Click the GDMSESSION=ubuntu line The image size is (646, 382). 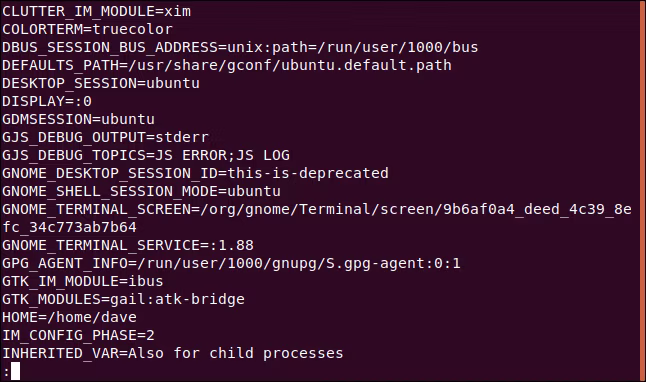78,120
